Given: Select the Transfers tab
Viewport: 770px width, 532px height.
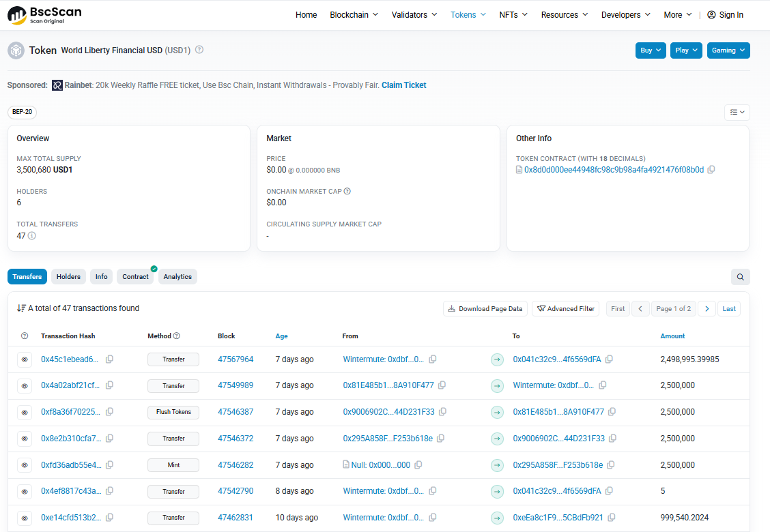Looking at the screenshot, I should tap(27, 277).
